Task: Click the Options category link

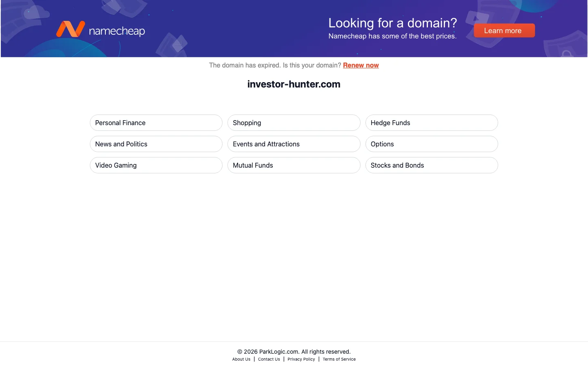Action: [432, 144]
